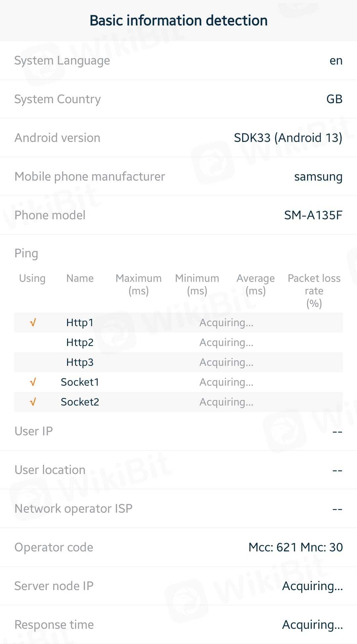Viewport: 357px width, 644px height.
Task: Tap the Packet loss rate column header
Action: 314,291
